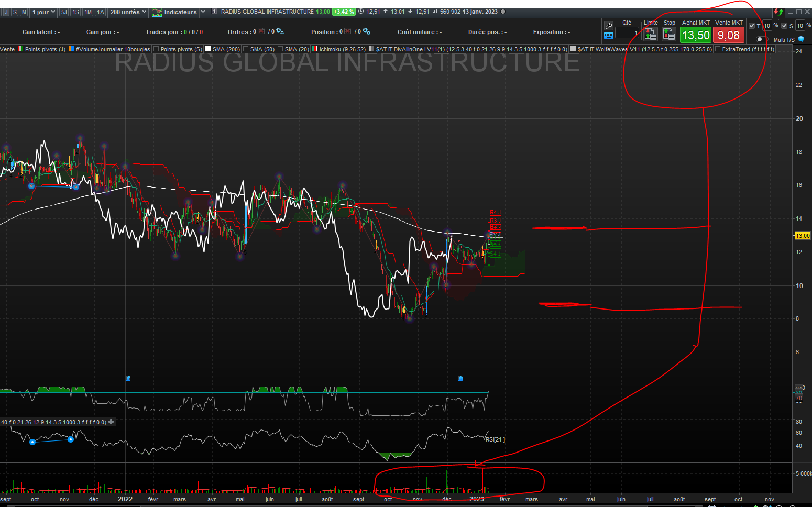
Task: Click the real-time status dot after the date
Action: pos(503,12)
